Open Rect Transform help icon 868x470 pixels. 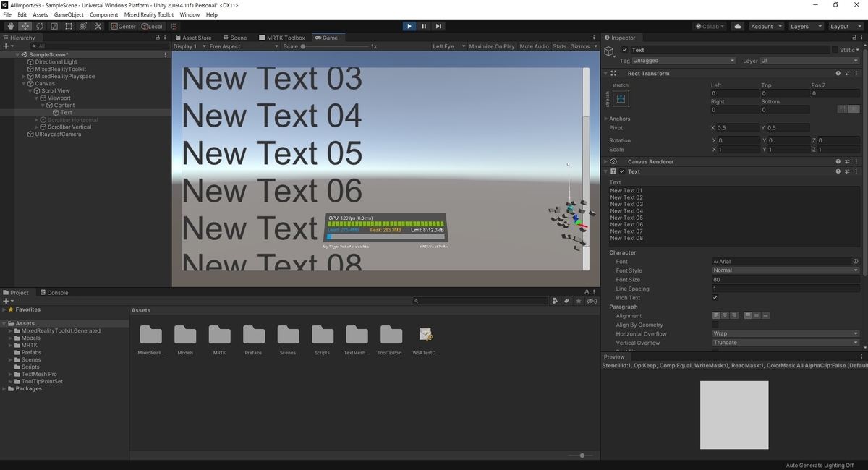click(x=838, y=73)
